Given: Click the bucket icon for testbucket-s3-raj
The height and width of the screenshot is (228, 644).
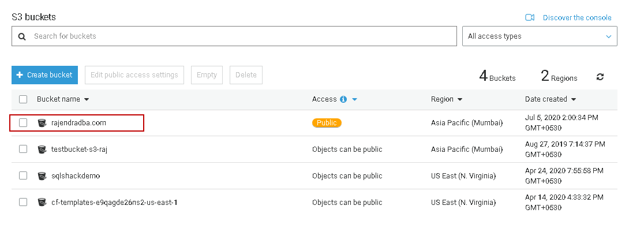Looking at the screenshot, I should point(42,149).
